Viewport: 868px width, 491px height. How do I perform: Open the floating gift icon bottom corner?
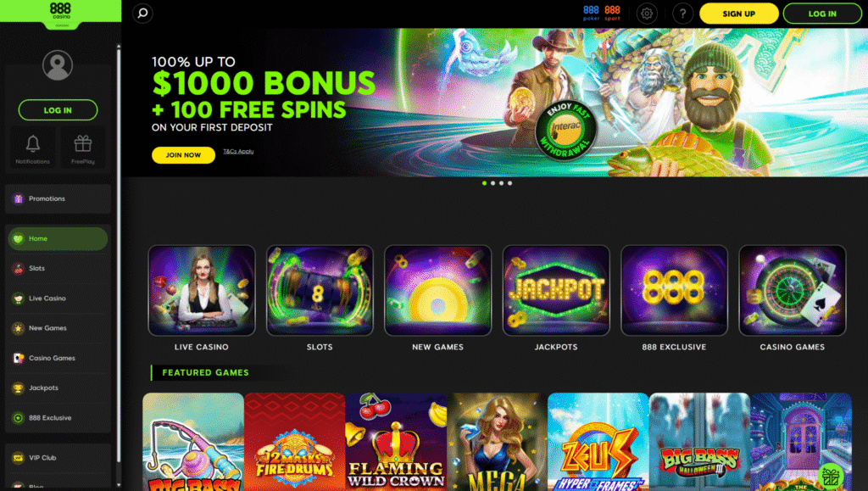click(x=831, y=476)
